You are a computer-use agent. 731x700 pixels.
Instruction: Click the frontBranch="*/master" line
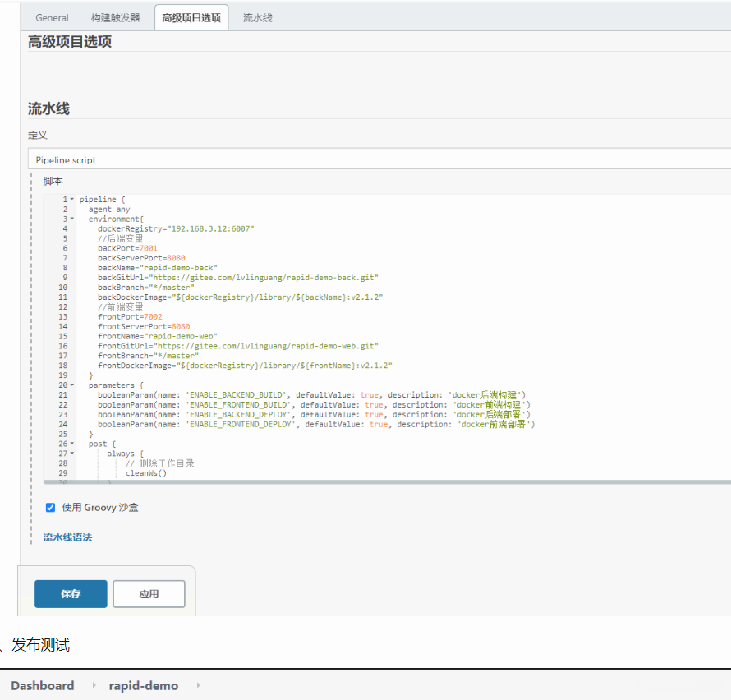click(x=148, y=356)
